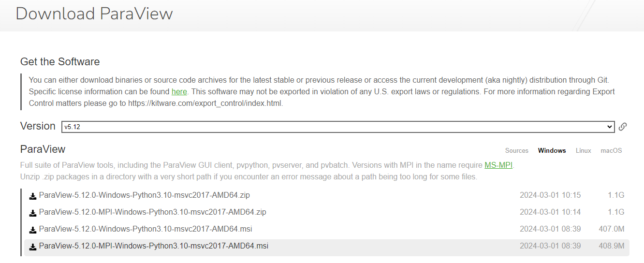Select the macOS tab
The height and width of the screenshot is (263, 644).
(x=611, y=151)
